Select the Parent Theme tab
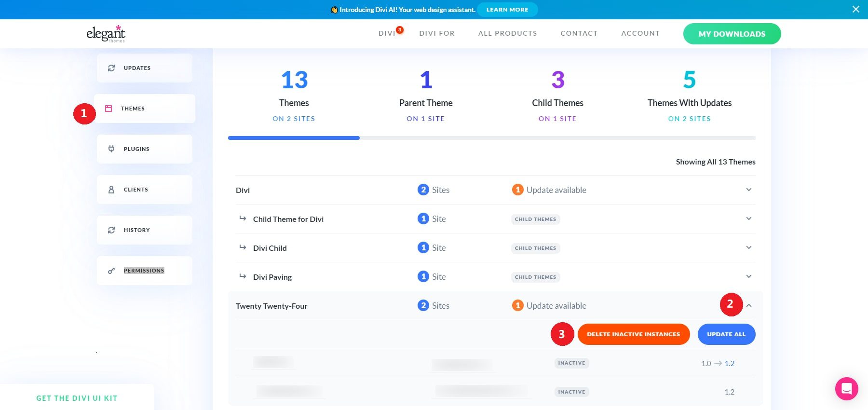The height and width of the screenshot is (410, 868). (426, 96)
